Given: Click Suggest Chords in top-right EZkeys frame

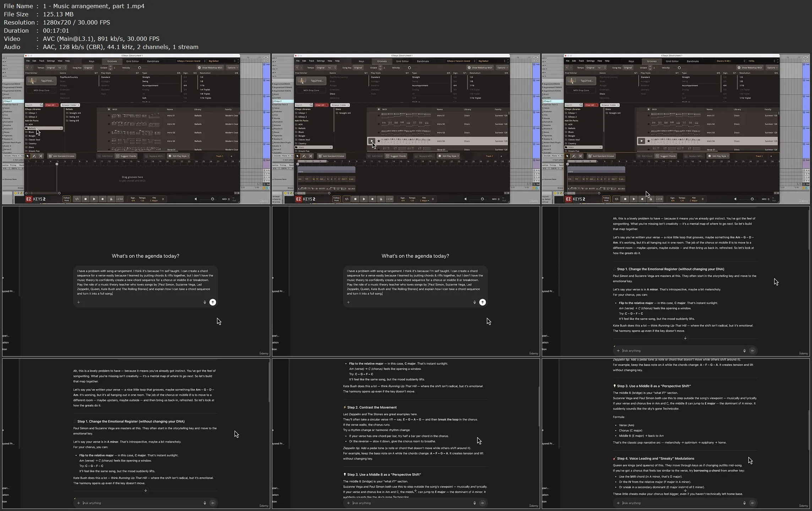Looking at the screenshot, I should tap(665, 156).
